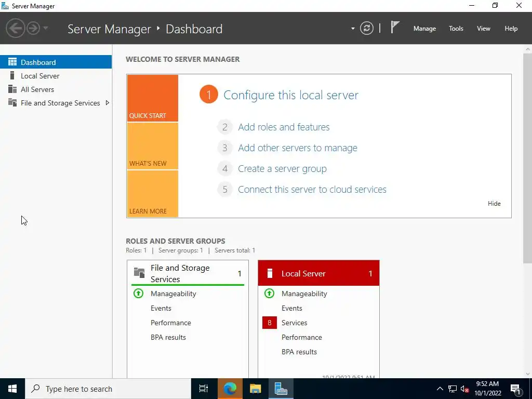Open File and Storage Services tile header
Image resolution: width=532 pixels, height=399 pixels.
(188, 273)
